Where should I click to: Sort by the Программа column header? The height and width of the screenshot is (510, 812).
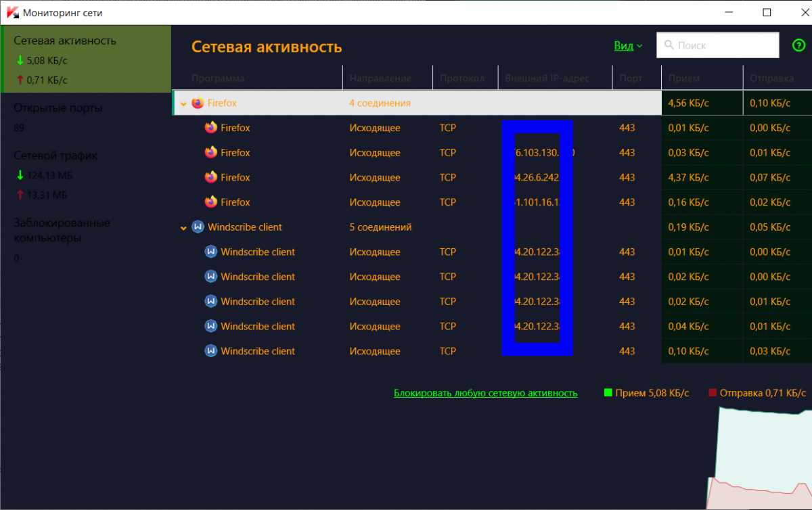pyautogui.click(x=218, y=78)
